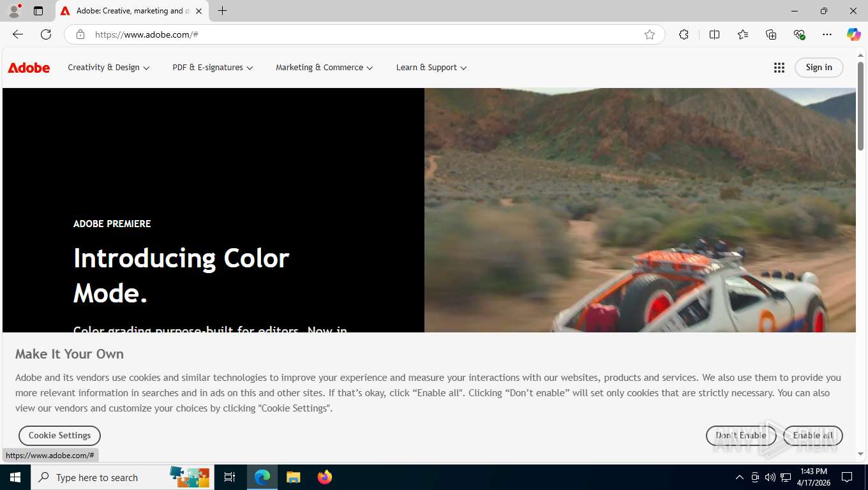Focus the address bar URL field
The height and width of the screenshot is (490, 868).
364,34
